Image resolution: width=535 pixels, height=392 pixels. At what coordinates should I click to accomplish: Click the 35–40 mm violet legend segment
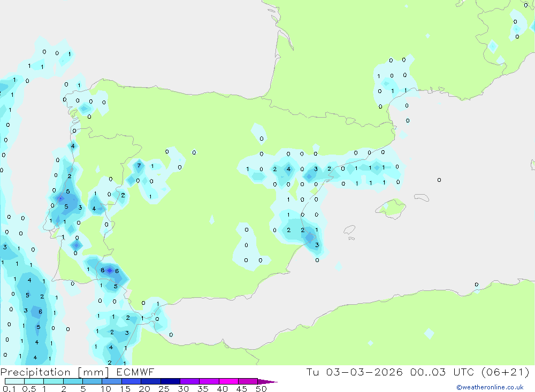209,381
